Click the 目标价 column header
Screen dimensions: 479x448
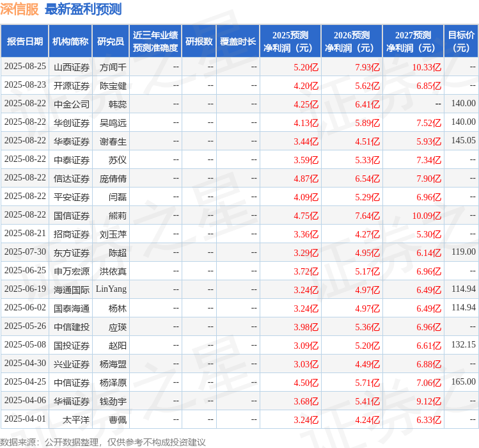(461, 42)
